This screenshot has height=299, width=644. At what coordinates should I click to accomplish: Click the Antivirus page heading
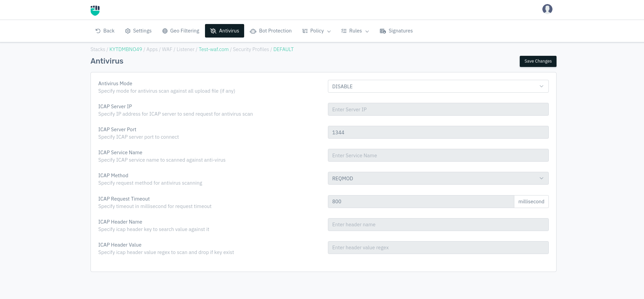tap(107, 61)
